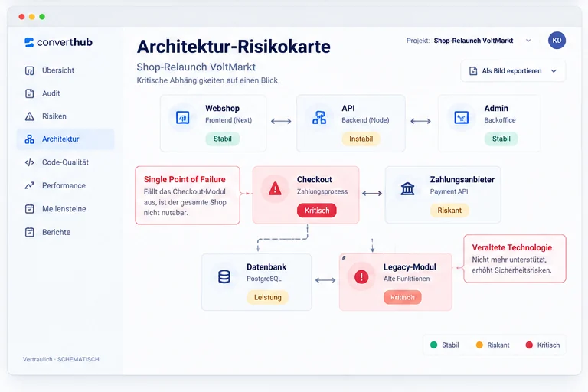
Task: Open the Meilensteine section
Action: click(66, 208)
